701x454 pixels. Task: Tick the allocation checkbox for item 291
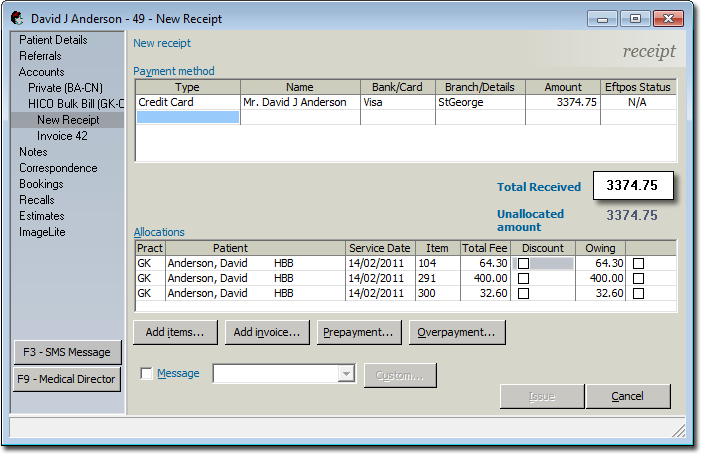[639, 278]
